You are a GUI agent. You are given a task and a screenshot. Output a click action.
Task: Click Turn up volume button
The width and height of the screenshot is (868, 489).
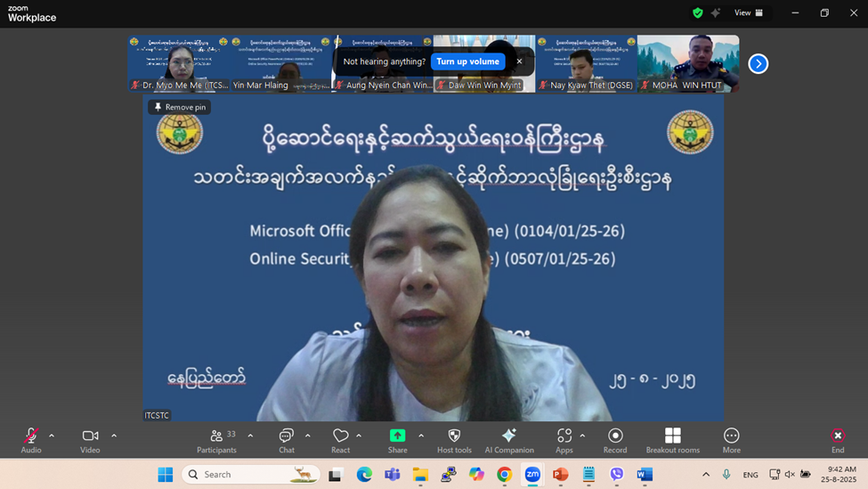(x=467, y=61)
